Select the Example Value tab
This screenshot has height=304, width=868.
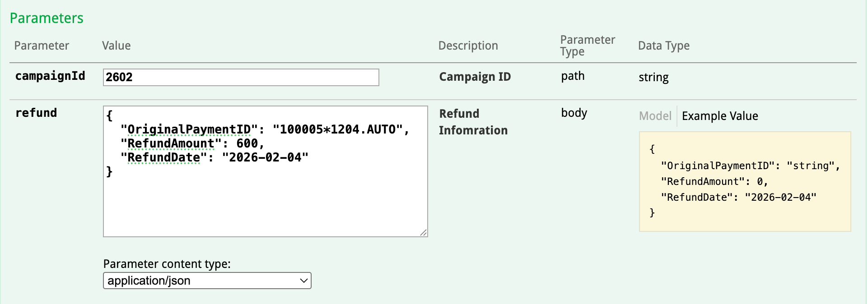click(720, 116)
